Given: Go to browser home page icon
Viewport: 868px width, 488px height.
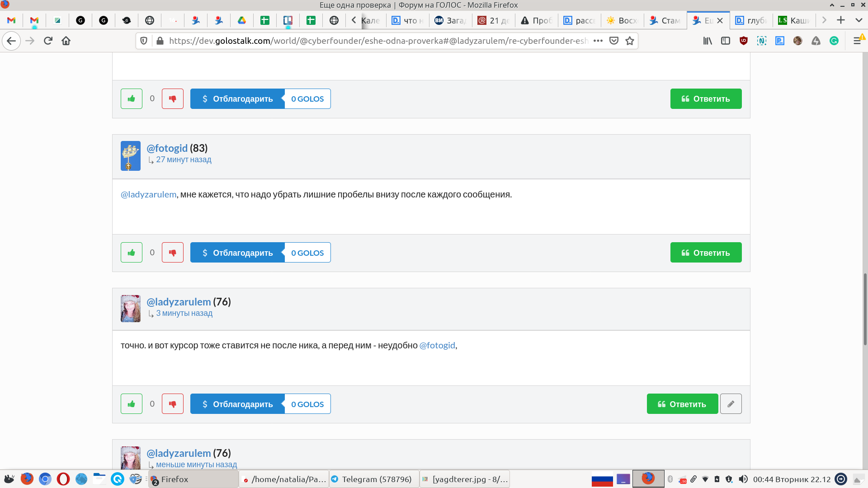Looking at the screenshot, I should [66, 41].
